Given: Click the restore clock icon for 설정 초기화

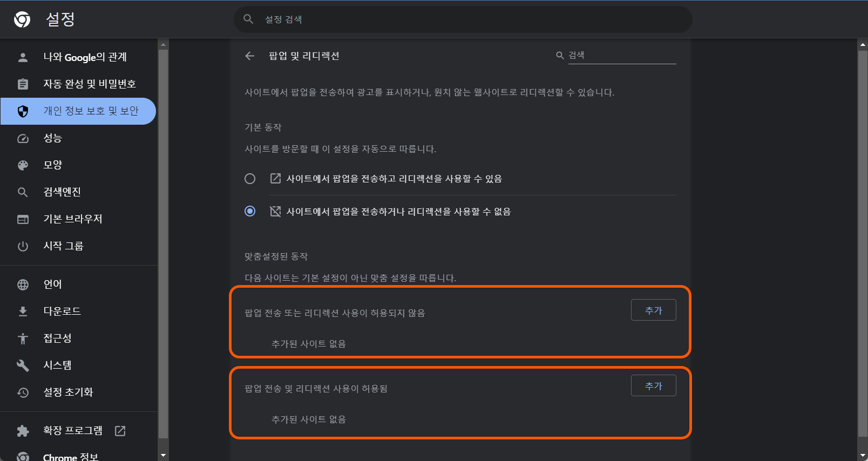Looking at the screenshot, I should click(x=23, y=392).
